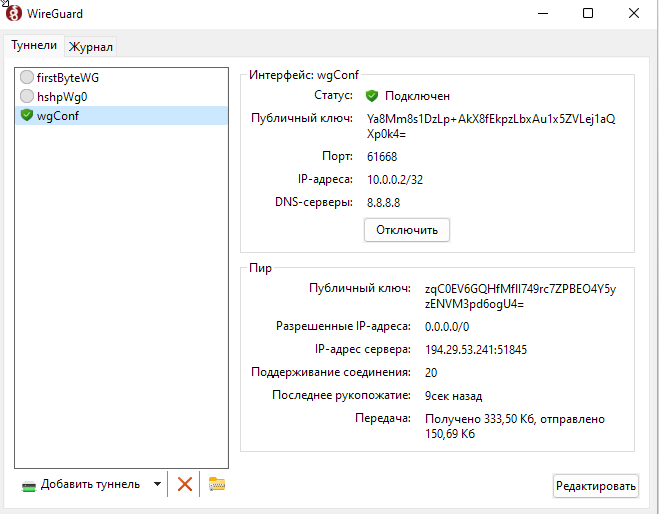Click the transfer stats Получено 333,50 Кб
659x514 pixels.
click(515, 426)
